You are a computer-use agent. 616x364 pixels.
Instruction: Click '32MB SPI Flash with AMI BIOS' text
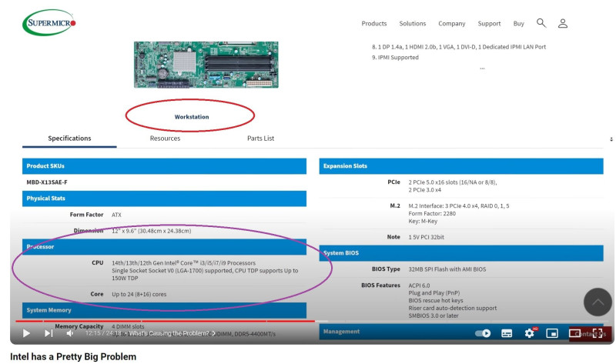(x=447, y=269)
